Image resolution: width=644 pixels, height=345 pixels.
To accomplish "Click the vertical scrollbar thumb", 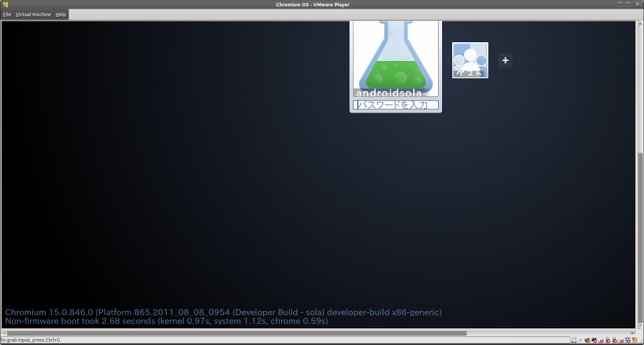I will (x=640, y=238).
